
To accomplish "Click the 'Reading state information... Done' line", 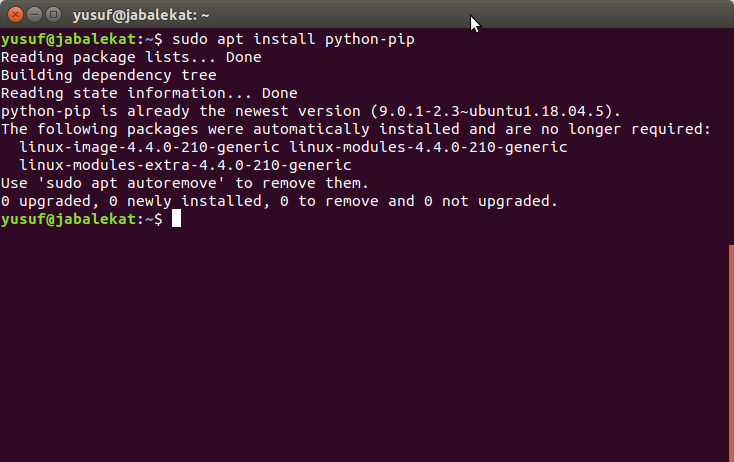I will [x=148, y=93].
